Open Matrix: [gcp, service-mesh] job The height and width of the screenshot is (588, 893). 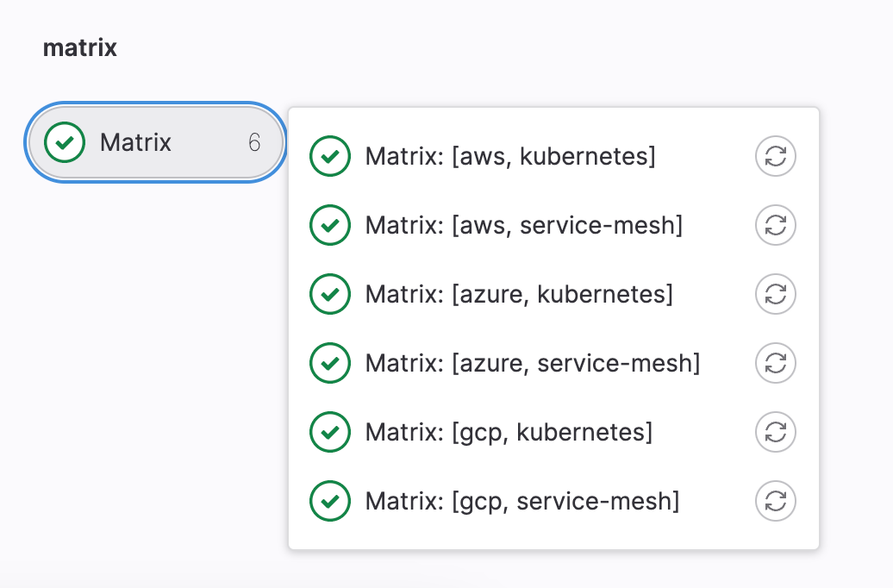point(522,501)
